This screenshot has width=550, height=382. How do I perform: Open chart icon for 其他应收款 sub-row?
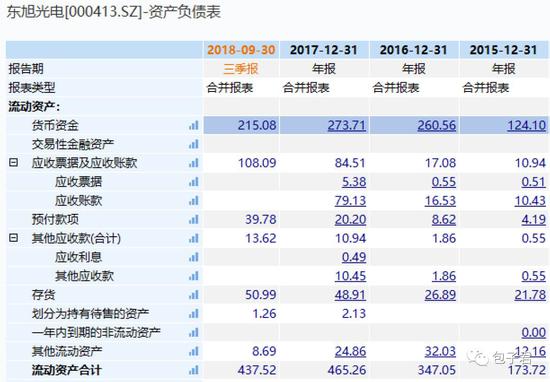pyautogui.click(x=194, y=276)
